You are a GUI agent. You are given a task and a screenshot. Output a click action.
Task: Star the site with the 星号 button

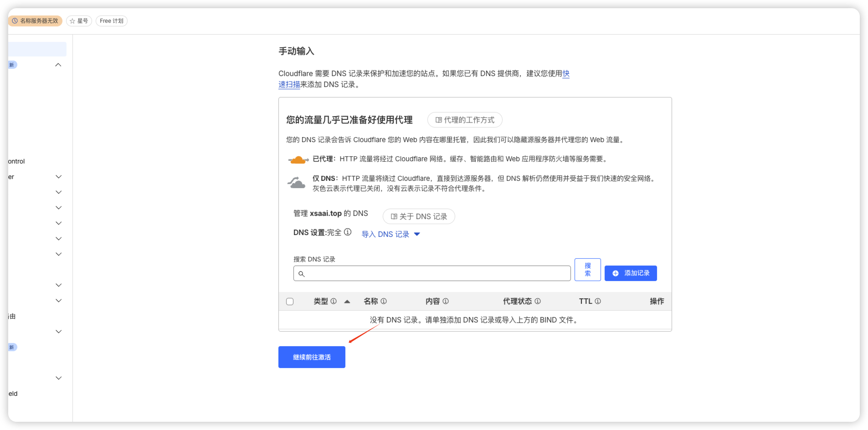tap(79, 21)
